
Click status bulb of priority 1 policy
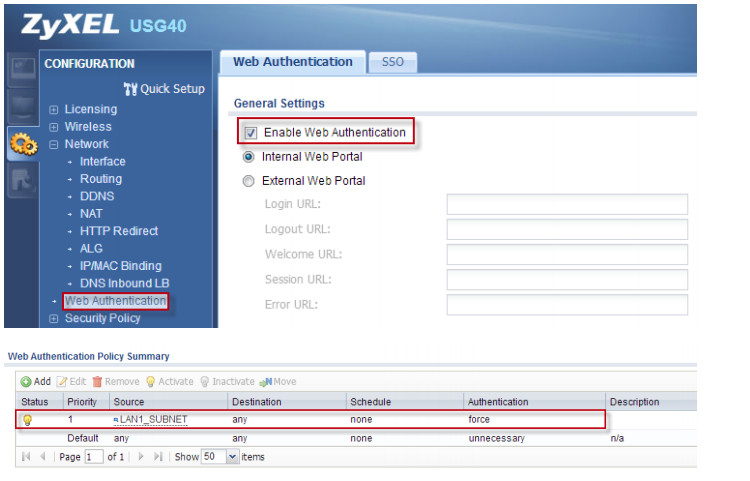[27, 420]
